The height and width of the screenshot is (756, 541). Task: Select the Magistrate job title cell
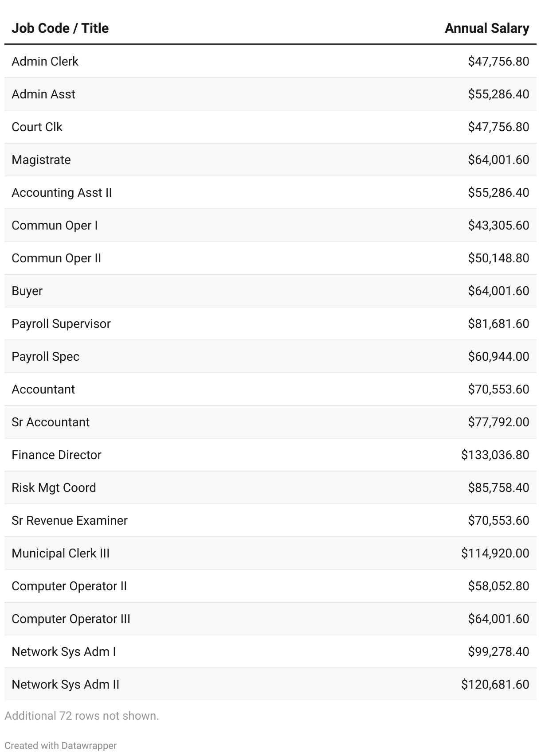41,160
